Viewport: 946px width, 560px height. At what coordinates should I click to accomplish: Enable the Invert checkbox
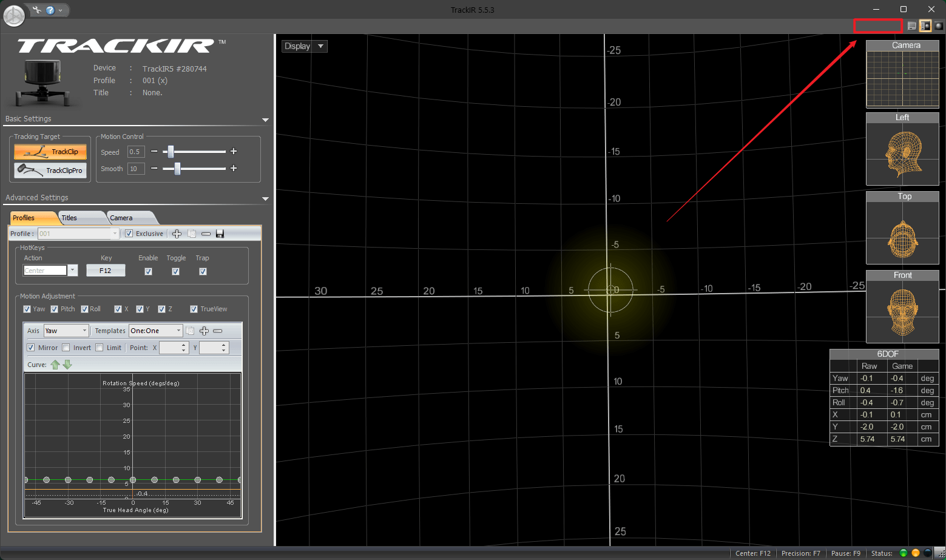[66, 348]
